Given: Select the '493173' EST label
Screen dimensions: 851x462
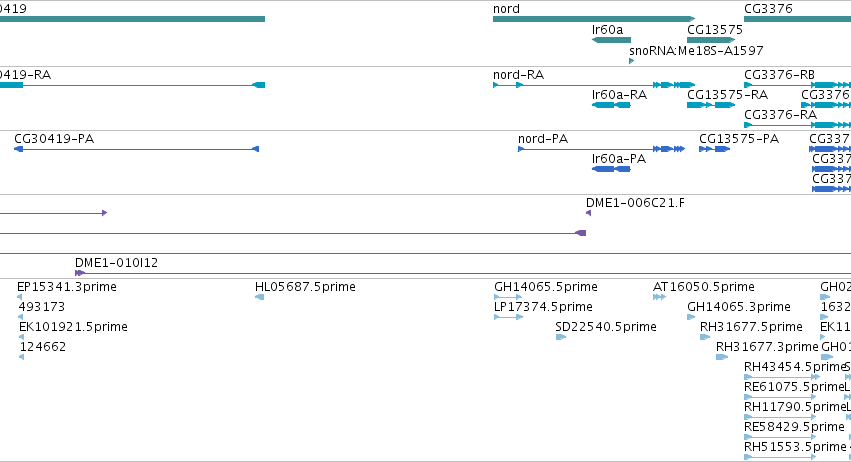Looking at the screenshot, I should point(41,307).
